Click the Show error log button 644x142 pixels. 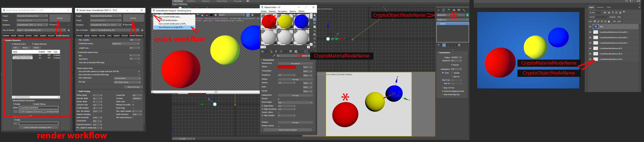(133, 87)
